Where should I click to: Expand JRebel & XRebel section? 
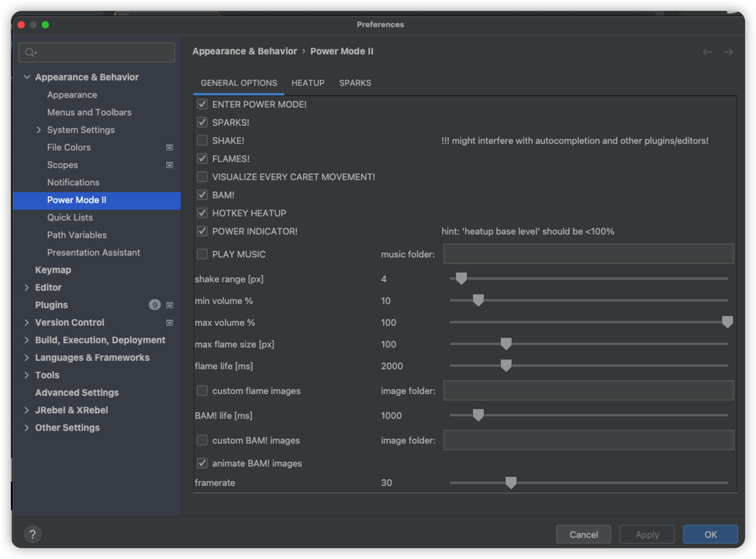(x=27, y=410)
